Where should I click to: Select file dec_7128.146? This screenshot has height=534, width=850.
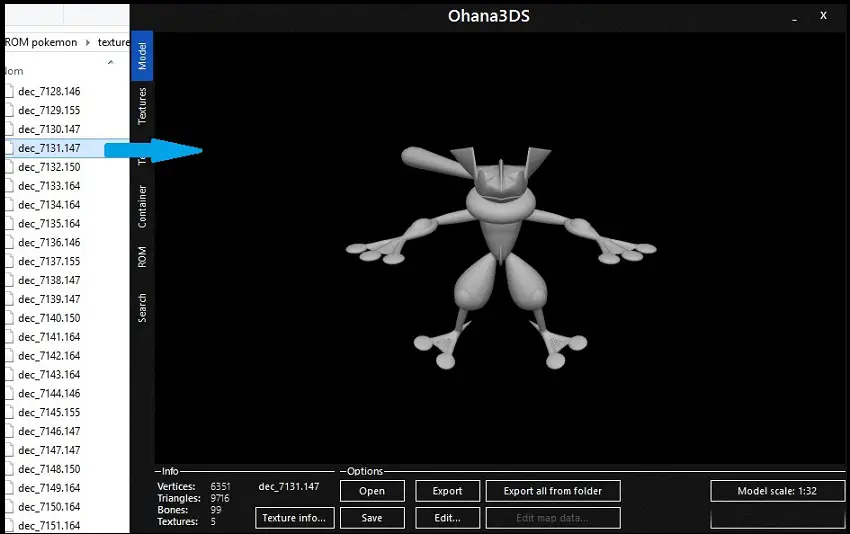click(49, 92)
